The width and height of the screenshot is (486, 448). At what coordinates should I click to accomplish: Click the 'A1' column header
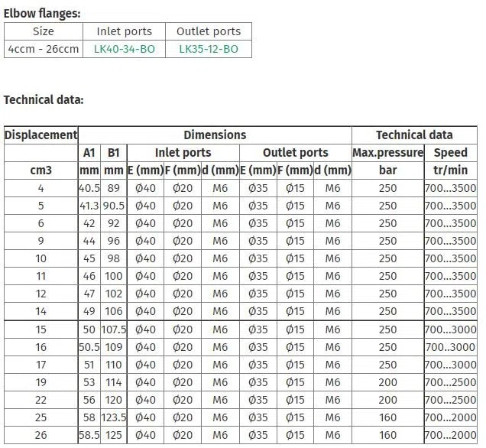(x=89, y=153)
